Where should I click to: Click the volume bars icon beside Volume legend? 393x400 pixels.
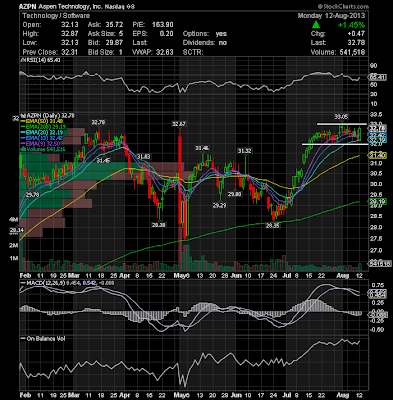(23, 149)
